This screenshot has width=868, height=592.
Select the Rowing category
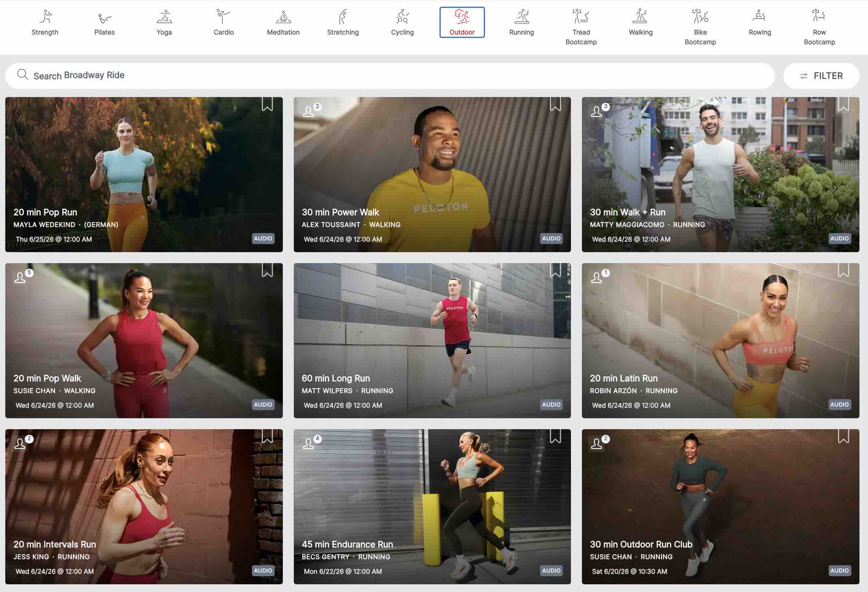pos(760,22)
